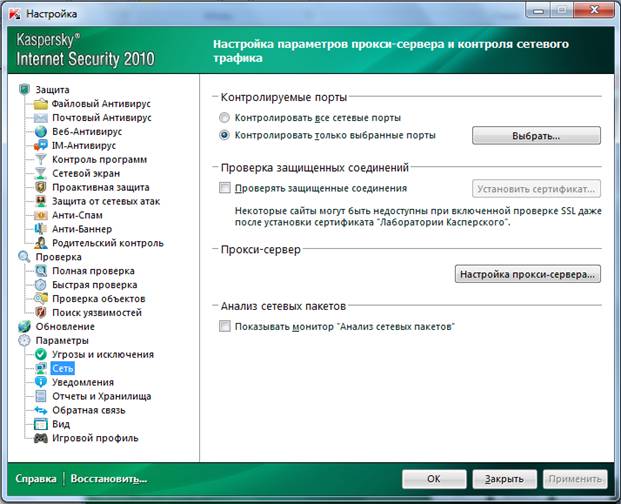Click the Обратная связь arrows icon

click(x=41, y=410)
